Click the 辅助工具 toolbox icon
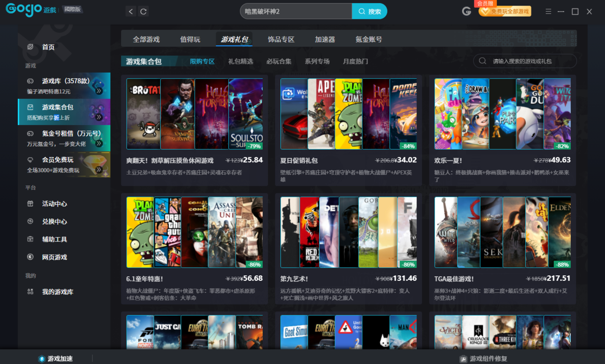The width and height of the screenshot is (605, 364). point(31,239)
